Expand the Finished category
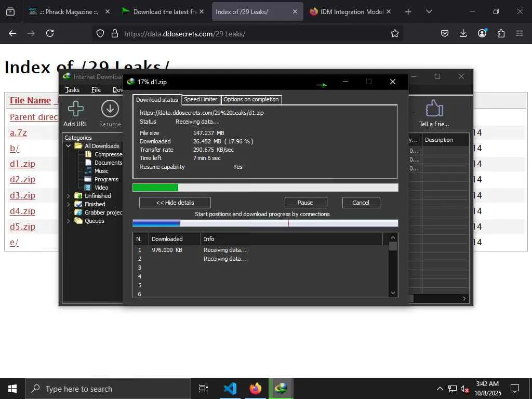The height and width of the screenshot is (399, 532). [x=68, y=204]
